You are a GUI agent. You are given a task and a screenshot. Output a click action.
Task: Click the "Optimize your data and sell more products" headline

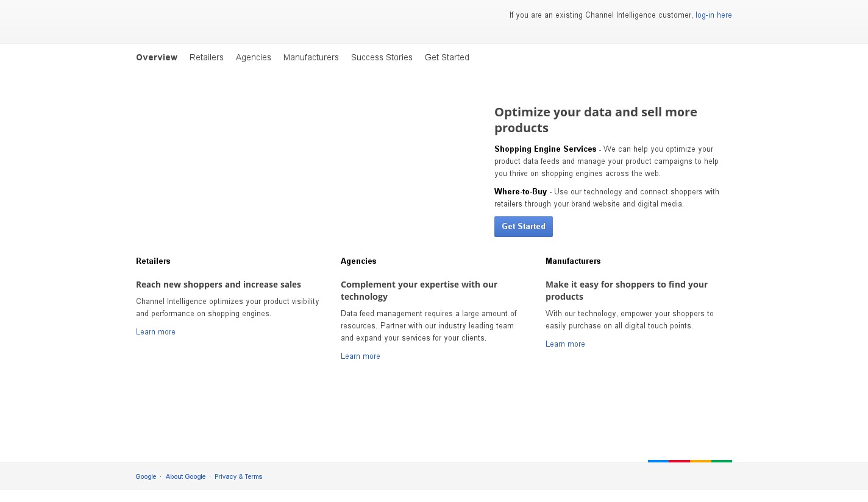(595, 120)
